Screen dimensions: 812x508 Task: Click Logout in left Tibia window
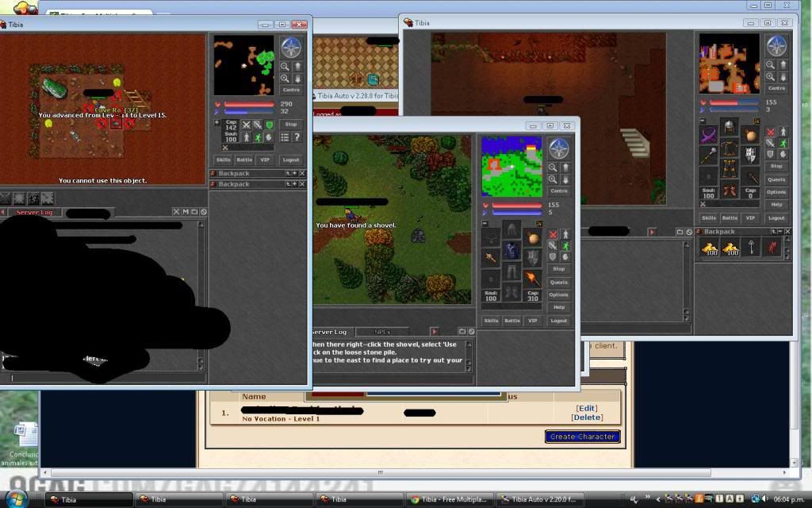pyautogui.click(x=291, y=160)
